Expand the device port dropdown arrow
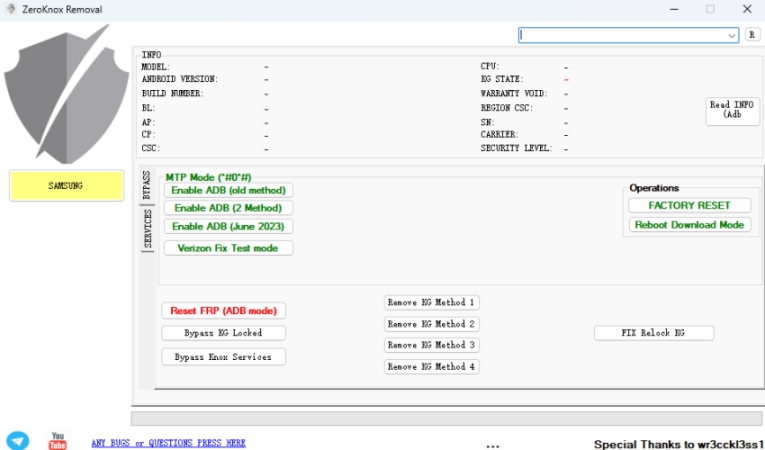765x450 pixels. tap(731, 35)
